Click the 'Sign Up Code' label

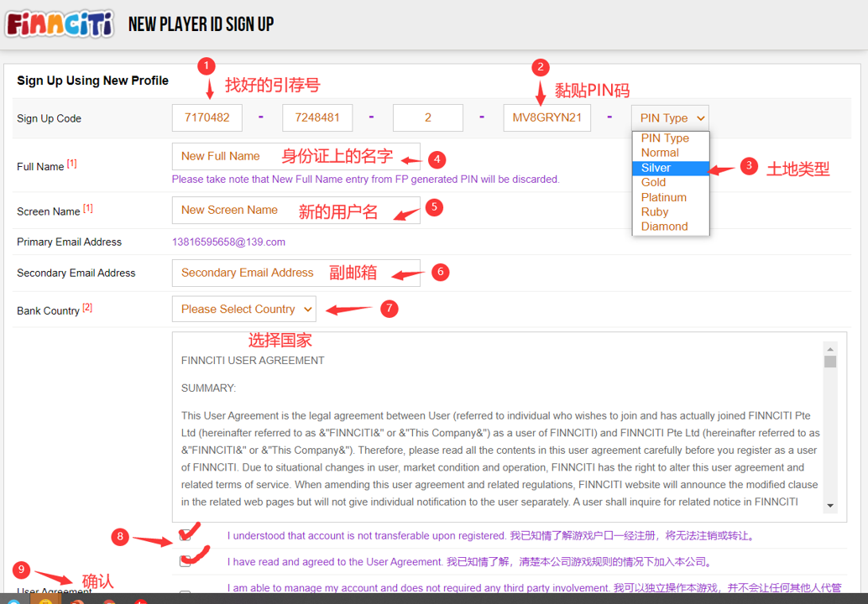[50, 118]
